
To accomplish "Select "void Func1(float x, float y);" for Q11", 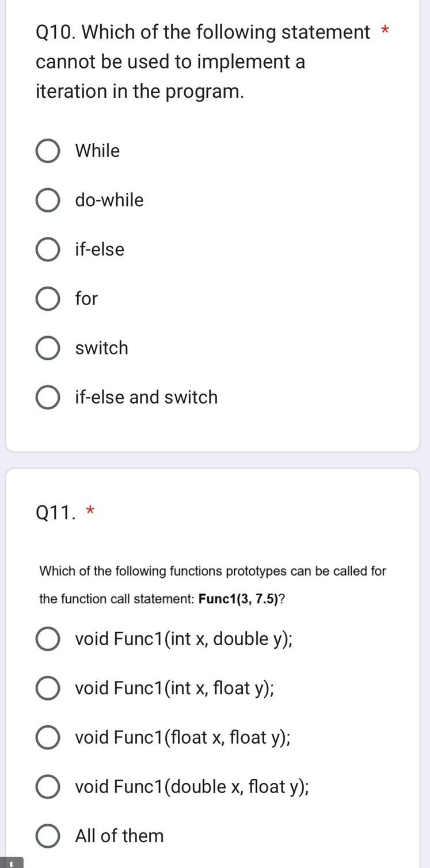I will (x=48, y=737).
